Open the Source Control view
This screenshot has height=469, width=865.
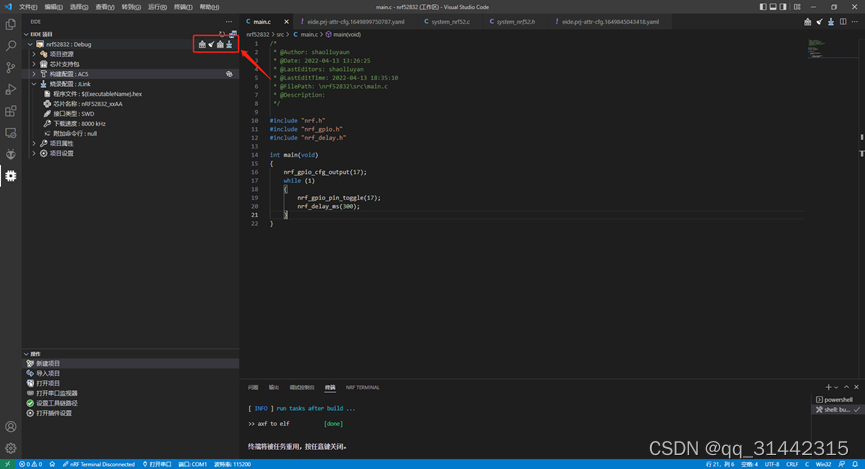point(10,68)
